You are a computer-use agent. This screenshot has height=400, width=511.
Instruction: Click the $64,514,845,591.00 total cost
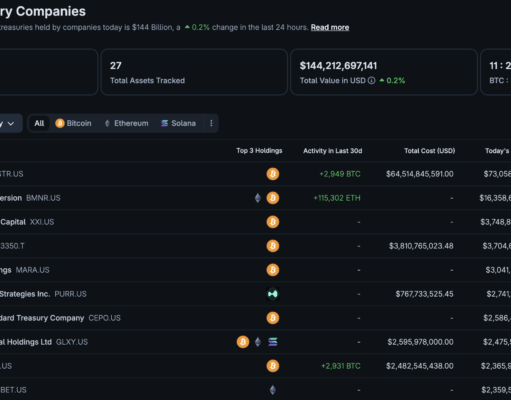(x=420, y=174)
